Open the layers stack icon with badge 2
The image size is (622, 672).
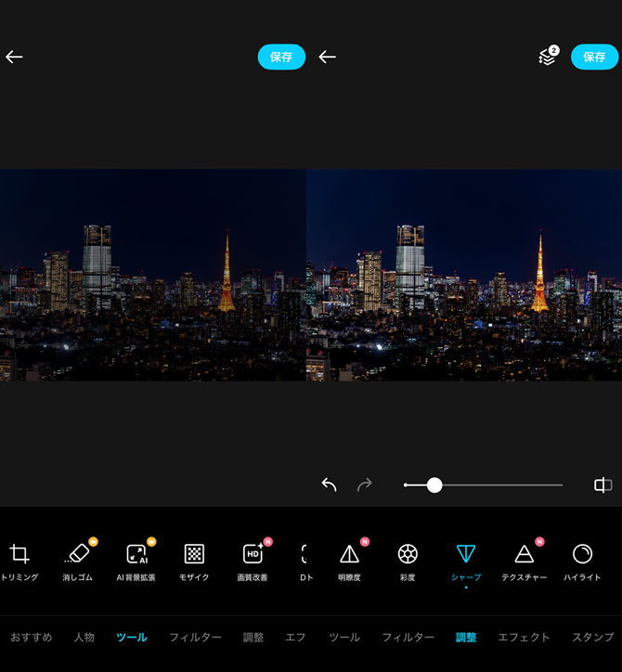tap(548, 57)
